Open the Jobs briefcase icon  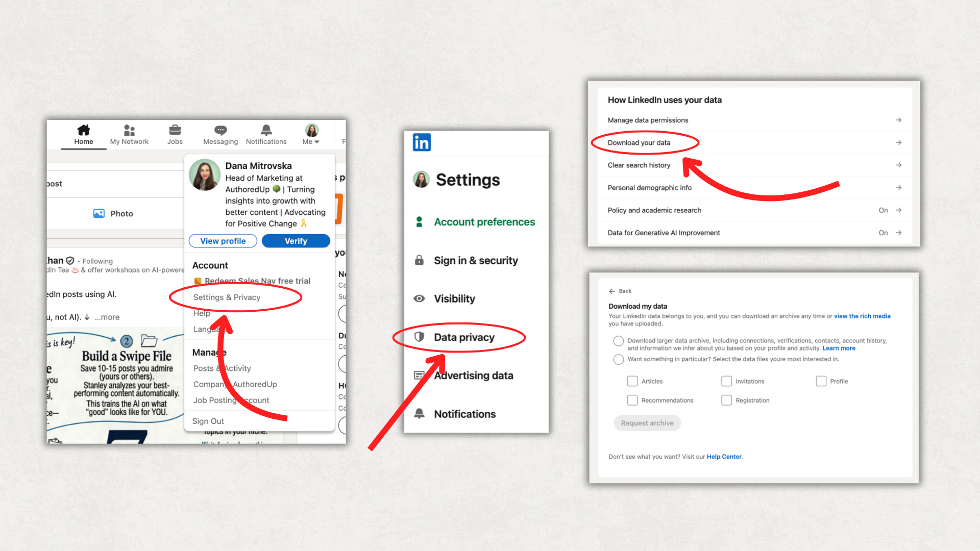click(175, 130)
